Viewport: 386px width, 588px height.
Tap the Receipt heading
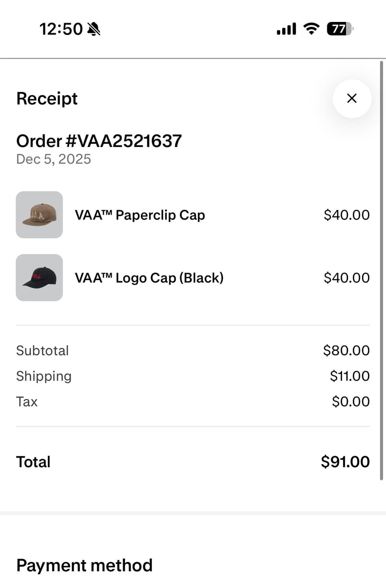(x=47, y=98)
